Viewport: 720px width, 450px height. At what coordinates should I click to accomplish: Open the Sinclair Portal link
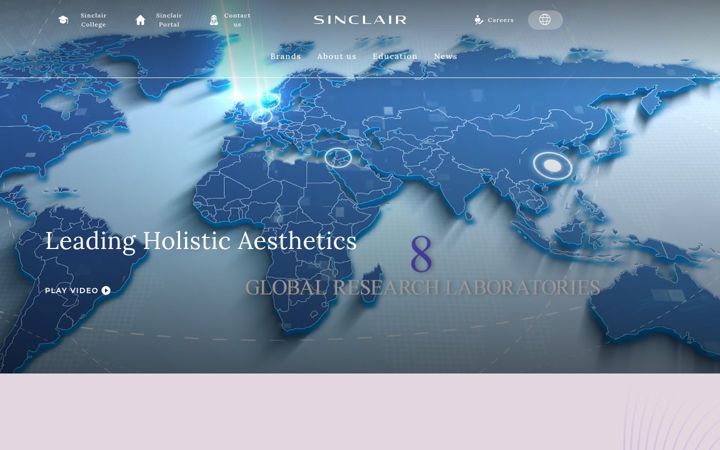pyautogui.click(x=169, y=20)
